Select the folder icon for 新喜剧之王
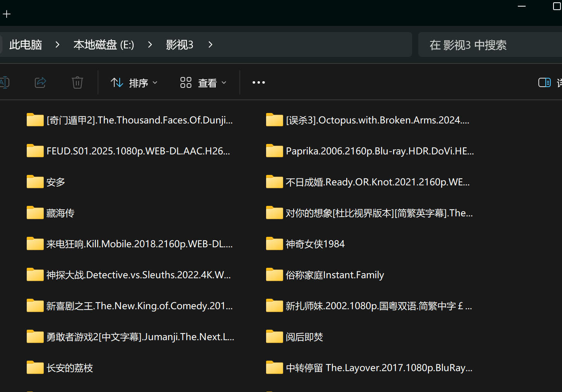 coord(35,306)
